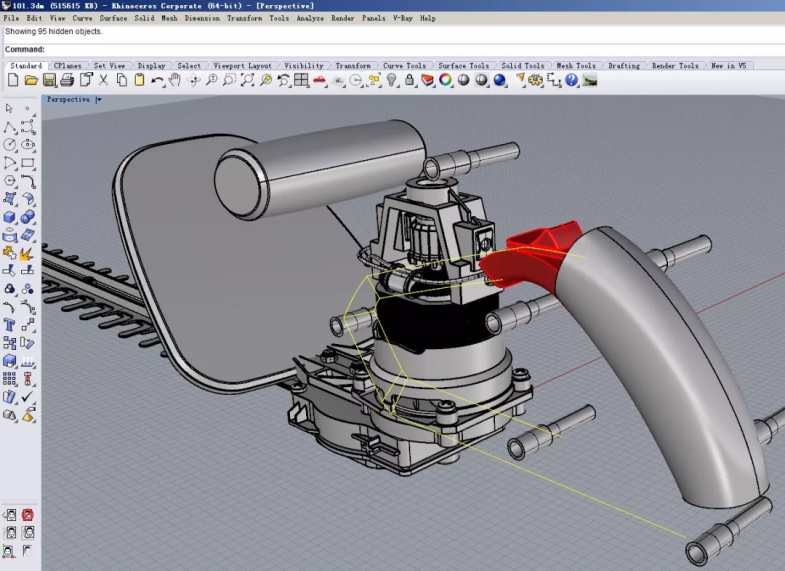Click the Explode tool icon

tap(28, 253)
